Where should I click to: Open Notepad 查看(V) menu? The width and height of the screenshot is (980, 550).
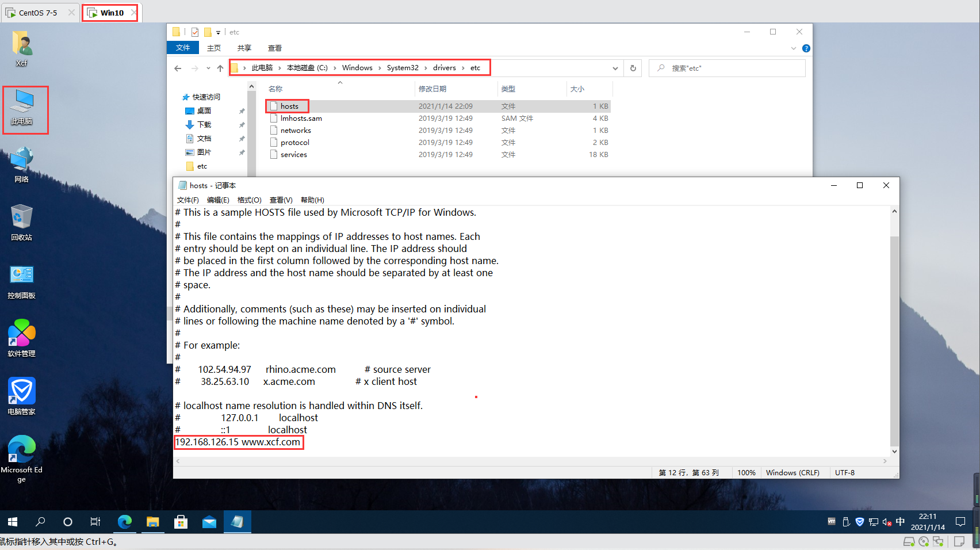(281, 200)
